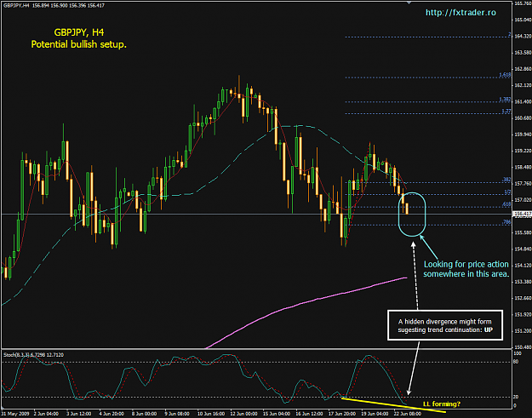Screen dimensions: 532x418
Task: Click the '19 Jun 04:00' time label
Action: coord(374,414)
